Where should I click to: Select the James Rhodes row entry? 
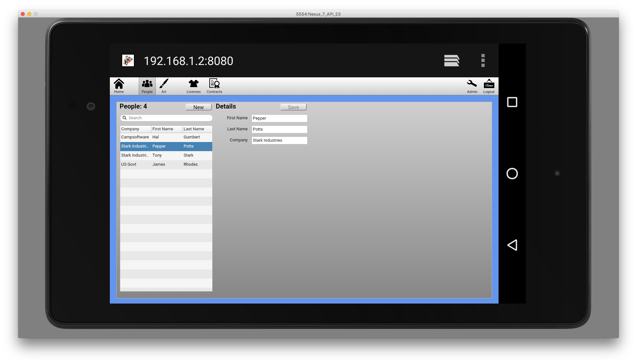(166, 164)
